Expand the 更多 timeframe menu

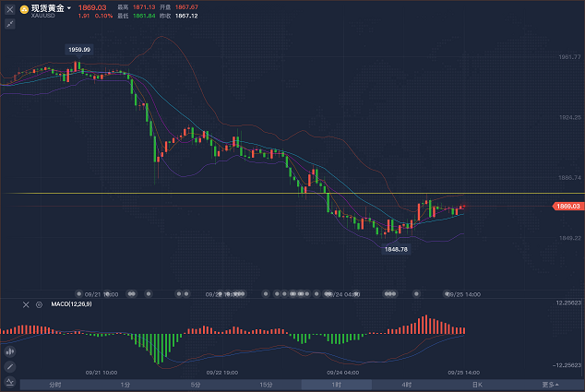(x=550, y=385)
